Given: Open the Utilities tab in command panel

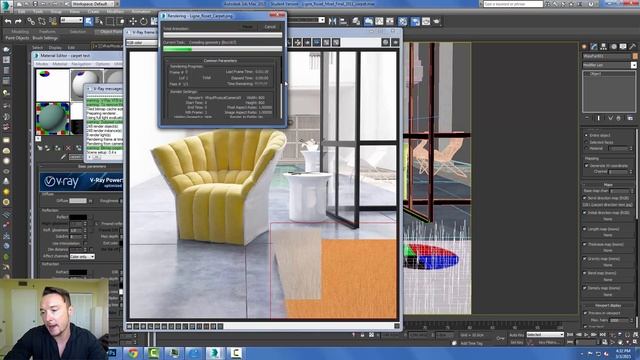Looking at the screenshot, I should [633, 47].
